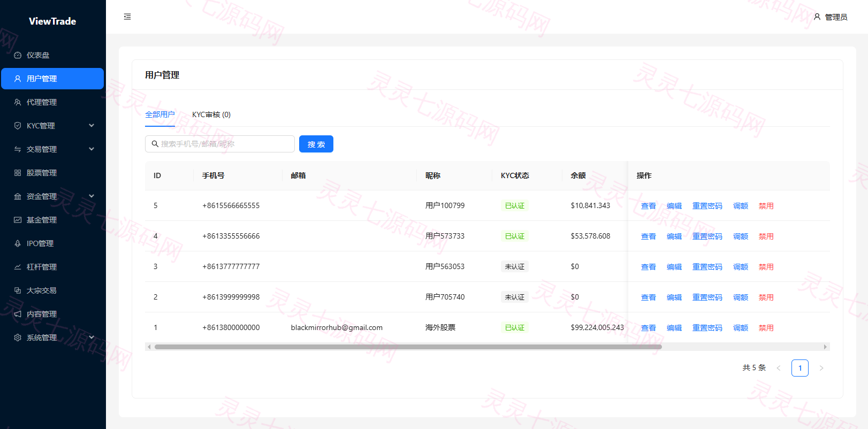The image size is (868, 429).
Task: Open 股票管理 in the sidebar menu
Action: 52,173
